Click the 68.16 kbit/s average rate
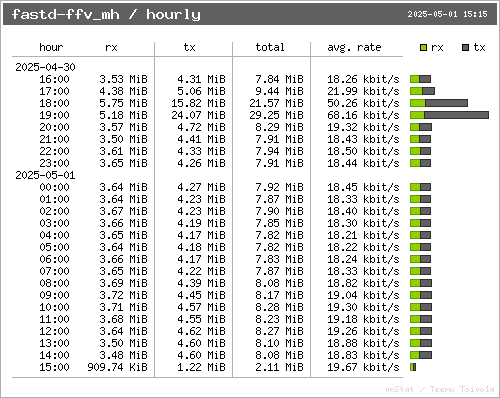Viewport: 500px width, 398px height. (363, 115)
